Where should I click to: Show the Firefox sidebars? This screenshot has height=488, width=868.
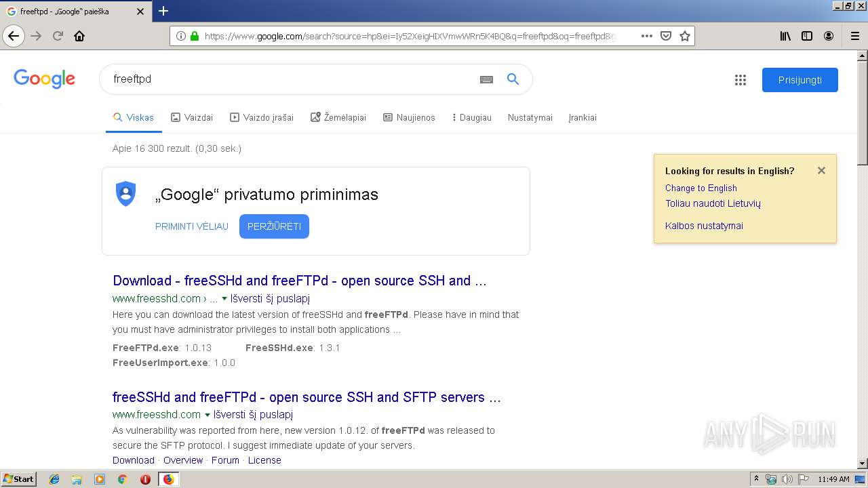tap(807, 36)
